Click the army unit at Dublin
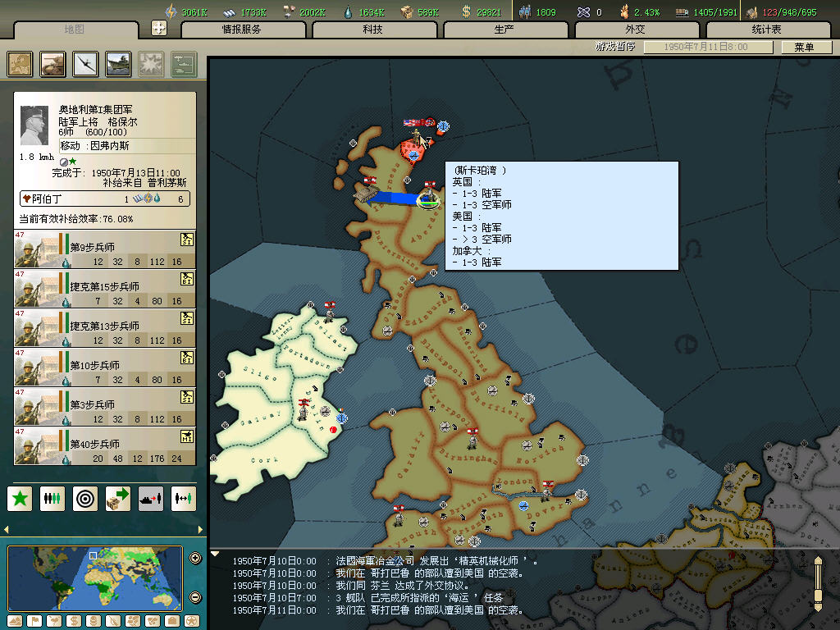 click(x=304, y=410)
